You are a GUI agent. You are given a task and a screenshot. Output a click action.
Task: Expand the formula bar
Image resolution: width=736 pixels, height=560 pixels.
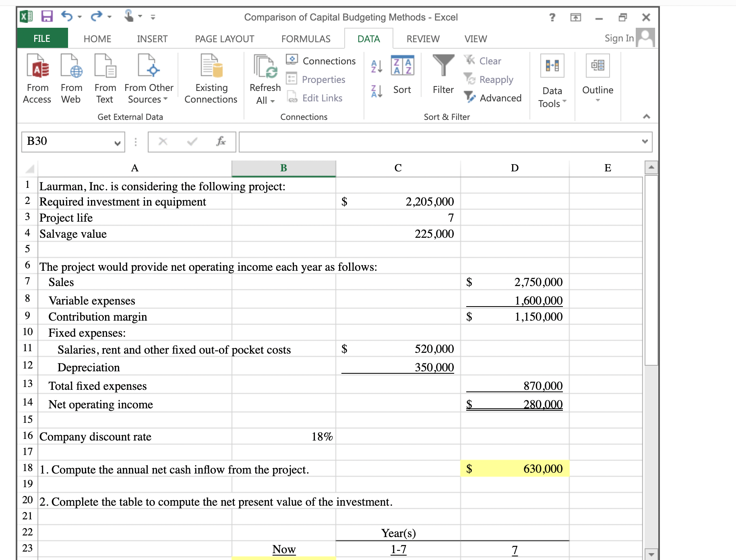pos(645,141)
